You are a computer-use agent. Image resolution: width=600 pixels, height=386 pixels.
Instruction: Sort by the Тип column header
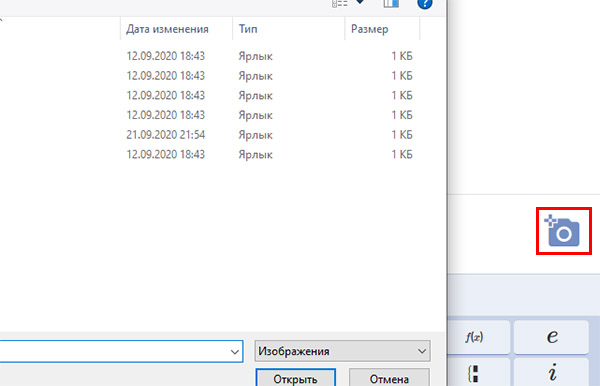[289, 29]
